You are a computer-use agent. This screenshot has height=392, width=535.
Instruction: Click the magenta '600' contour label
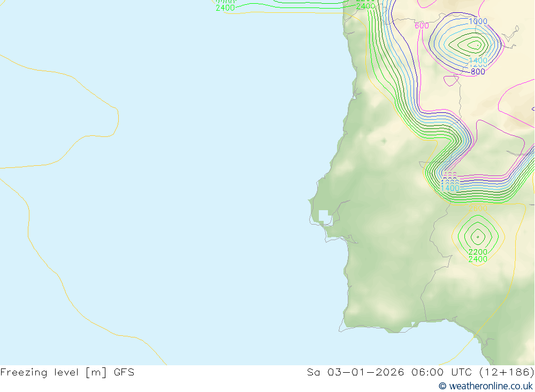pos(422,26)
